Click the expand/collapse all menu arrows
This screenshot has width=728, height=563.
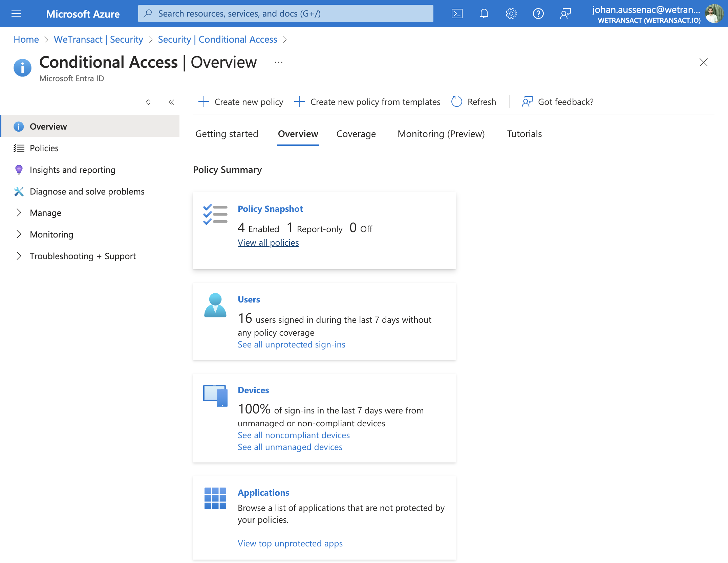pos(148,102)
